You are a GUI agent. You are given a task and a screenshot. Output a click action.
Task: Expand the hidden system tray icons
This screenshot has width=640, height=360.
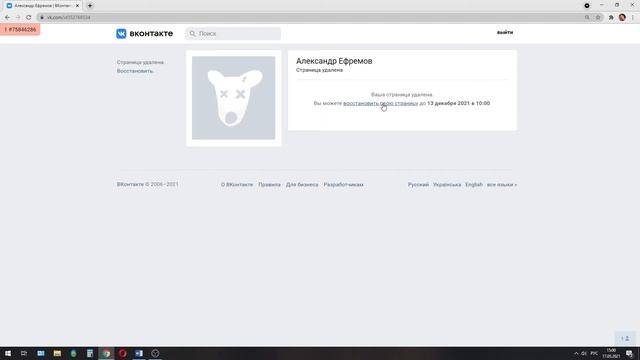(x=576, y=353)
